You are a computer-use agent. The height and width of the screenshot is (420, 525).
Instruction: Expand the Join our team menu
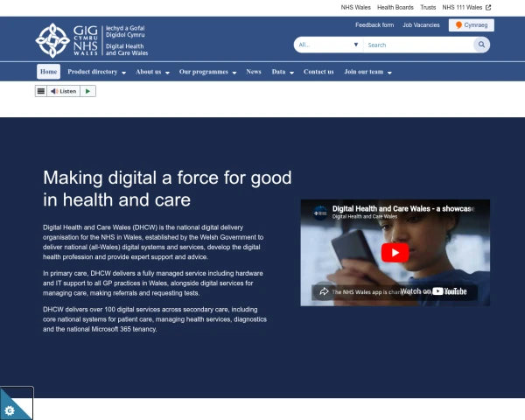click(x=368, y=72)
